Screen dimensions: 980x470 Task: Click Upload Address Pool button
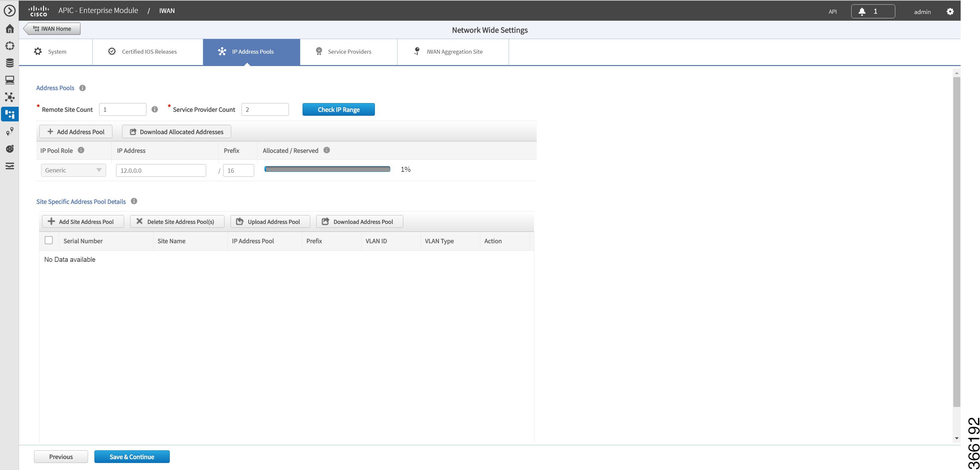(x=270, y=221)
